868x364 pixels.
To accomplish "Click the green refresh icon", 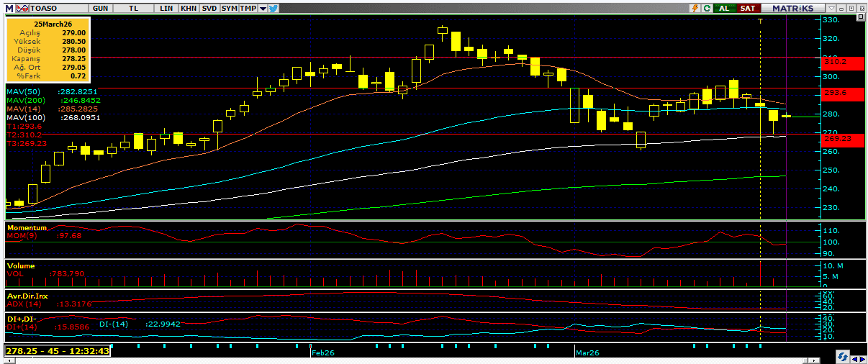I will (x=707, y=8).
